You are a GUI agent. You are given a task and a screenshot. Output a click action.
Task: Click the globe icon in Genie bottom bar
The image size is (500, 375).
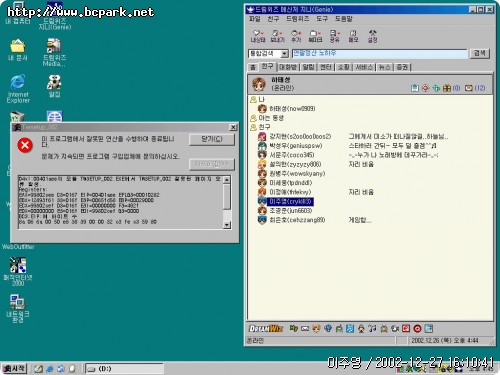point(328,329)
